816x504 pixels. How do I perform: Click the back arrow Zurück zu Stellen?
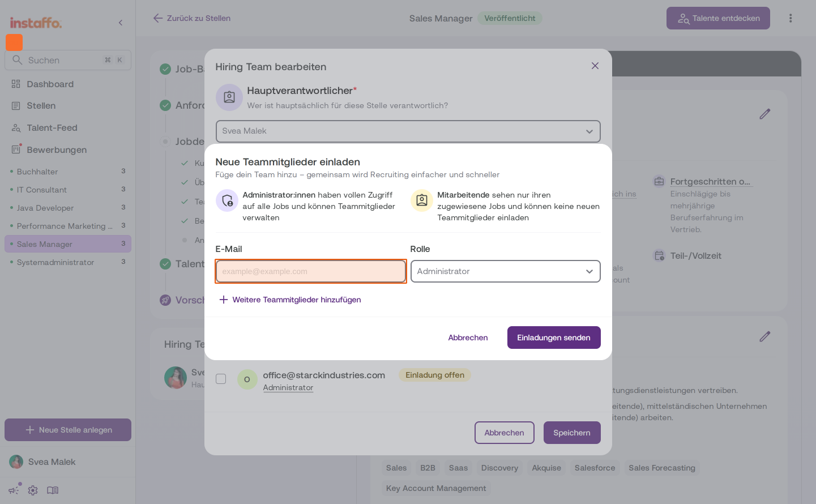pyautogui.click(x=158, y=18)
